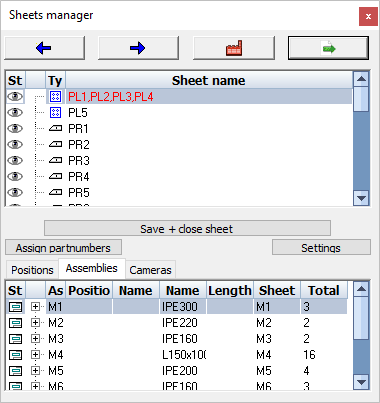Viewport: 380px width, 403px height.
Task: Expand the M5 assembly tree node
Action: pos(35,370)
